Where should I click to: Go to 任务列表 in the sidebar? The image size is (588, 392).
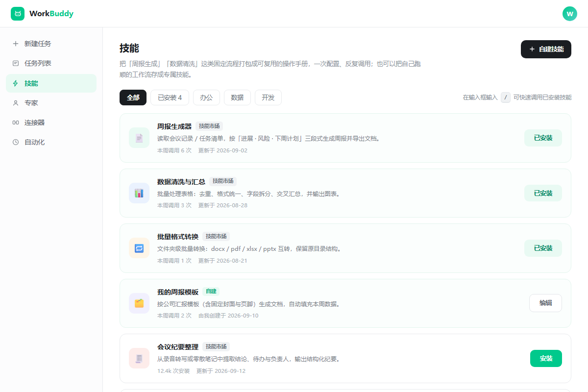pyautogui.click(x=51, y=63)
